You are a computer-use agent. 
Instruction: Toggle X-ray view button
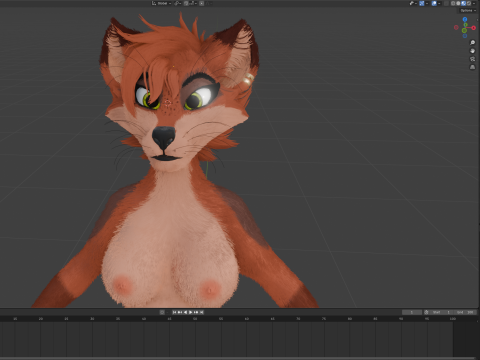point(446,3)
